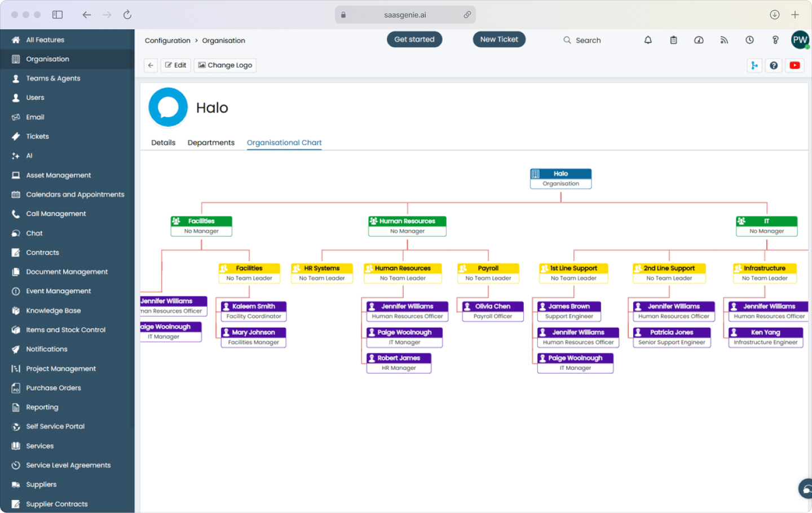Switch to the Departments tab
The image size is (812, 513).
click(x=211, y=143)
